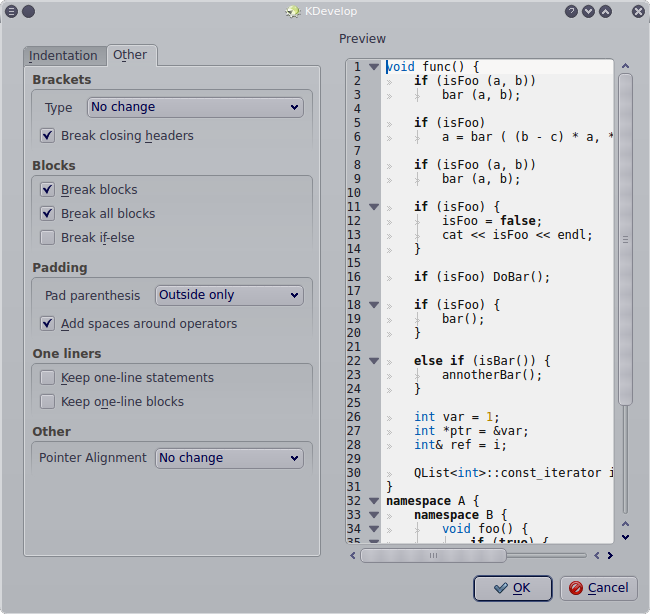
Task: Collapse code fold at line 11
Action: click(374, 206)
